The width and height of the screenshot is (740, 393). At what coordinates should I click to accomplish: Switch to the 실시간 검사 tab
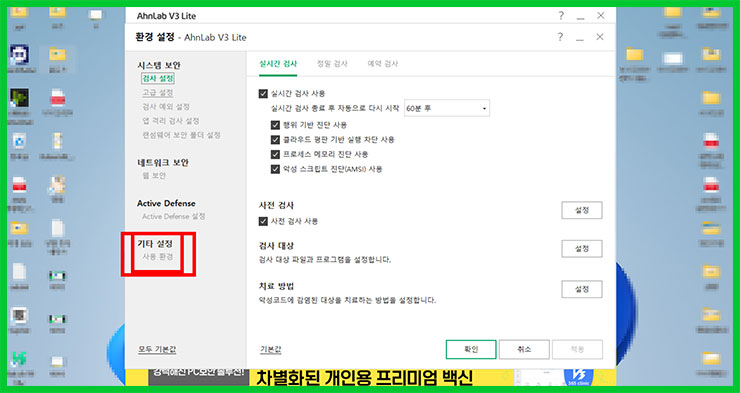pos(278,64)
